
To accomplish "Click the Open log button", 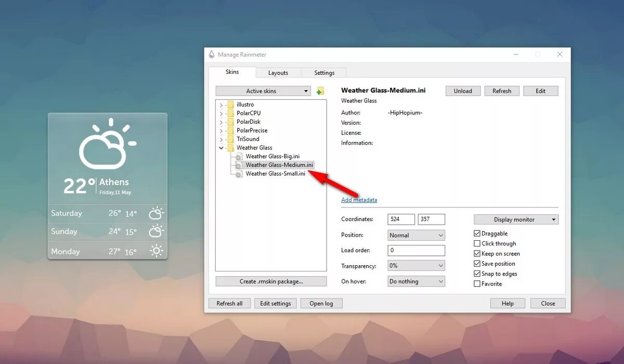I will [x=321, y=304].
